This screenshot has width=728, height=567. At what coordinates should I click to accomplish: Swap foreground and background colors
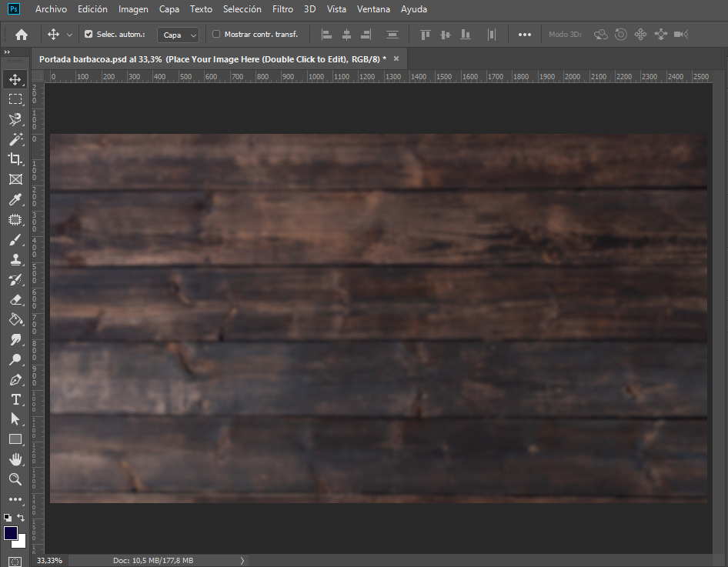coord(21,517)
